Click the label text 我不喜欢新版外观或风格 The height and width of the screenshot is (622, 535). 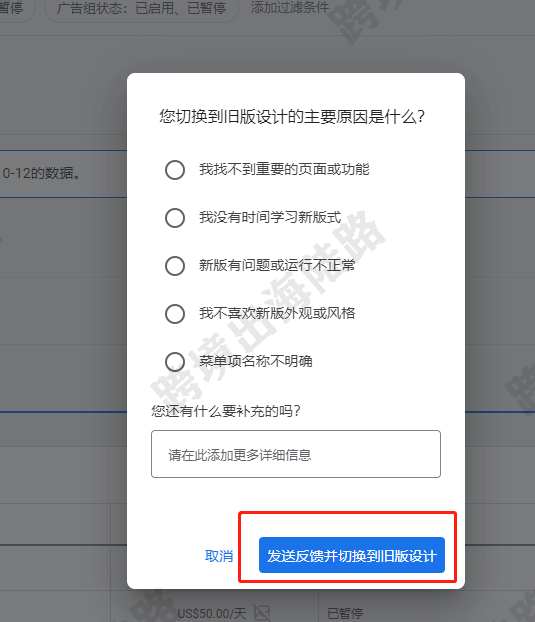[277, 313]
